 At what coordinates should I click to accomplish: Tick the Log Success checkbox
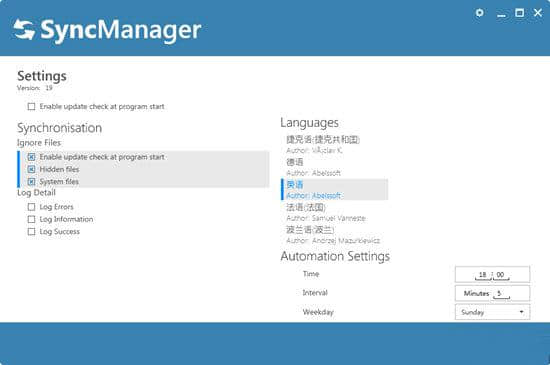pos(32,231)
